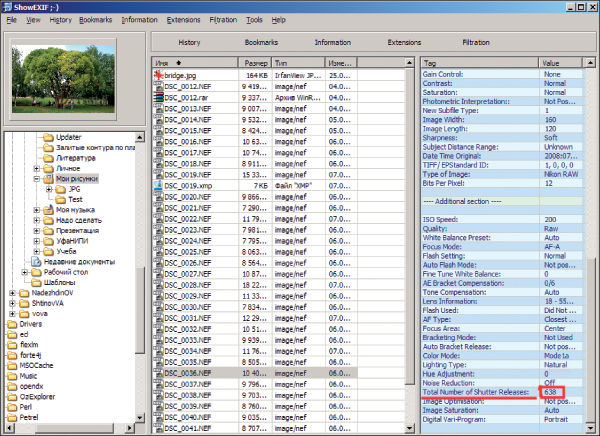Click the OziExplorer folder icon
This screenshot has width=600, height=436.
[10, 397]
